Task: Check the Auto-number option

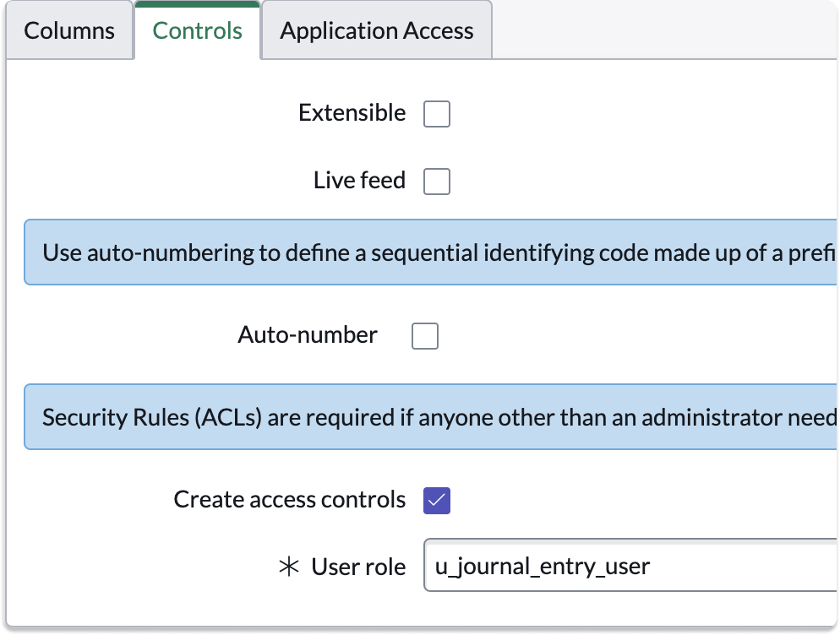Action: pyautogui.click(x=424, y=335)
